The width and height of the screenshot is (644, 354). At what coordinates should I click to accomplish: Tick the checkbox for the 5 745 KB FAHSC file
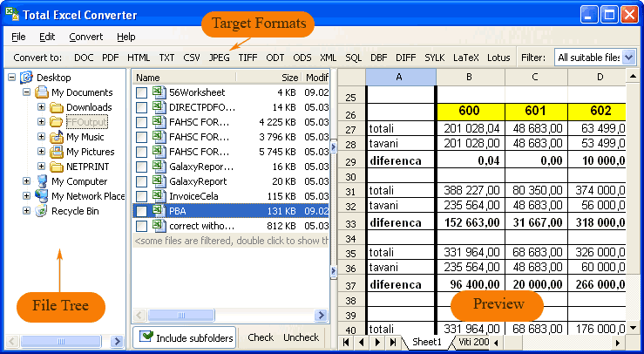point(141,152)
